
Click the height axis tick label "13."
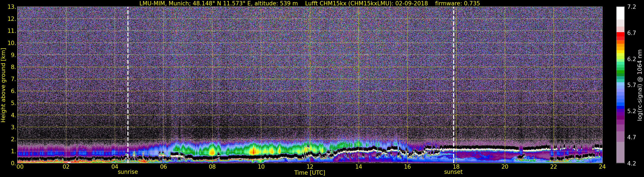[x=12, y=7]
